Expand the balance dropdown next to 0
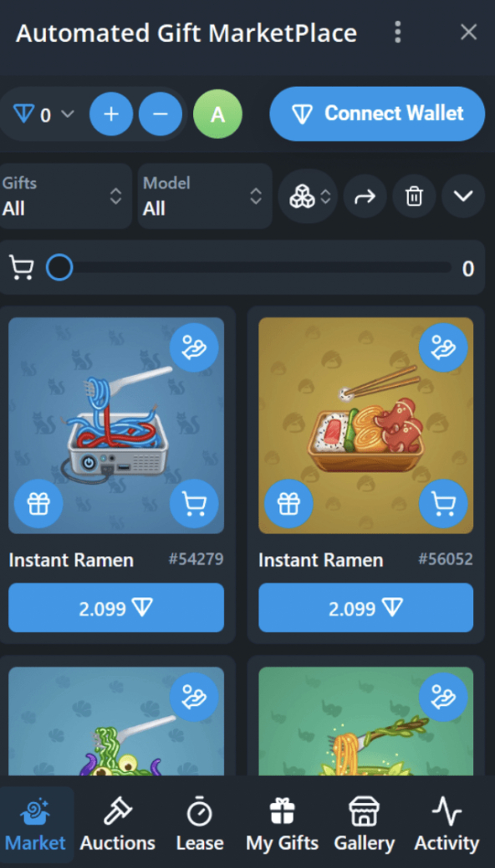Screen dimensions: 495x868 68,114
